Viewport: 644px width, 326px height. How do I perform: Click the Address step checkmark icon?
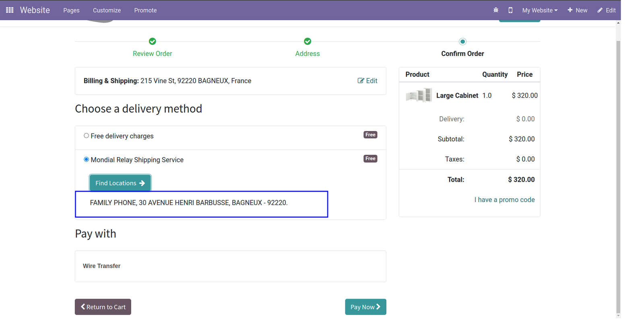pos(308,41)
